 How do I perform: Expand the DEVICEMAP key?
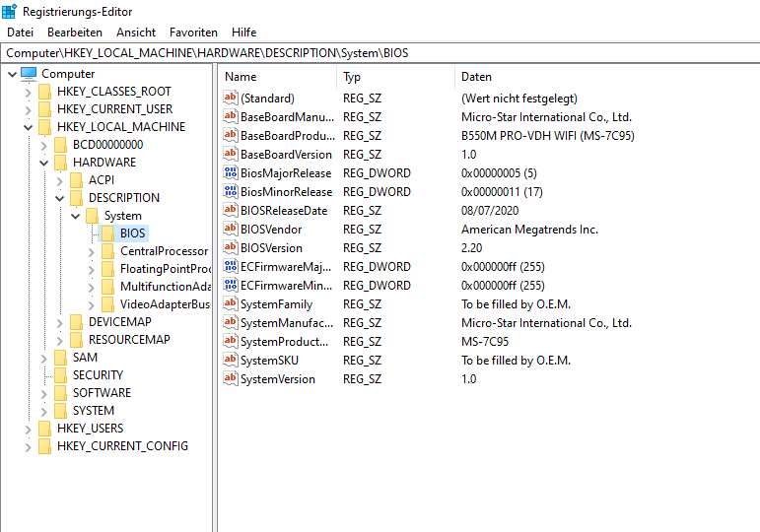59,323
